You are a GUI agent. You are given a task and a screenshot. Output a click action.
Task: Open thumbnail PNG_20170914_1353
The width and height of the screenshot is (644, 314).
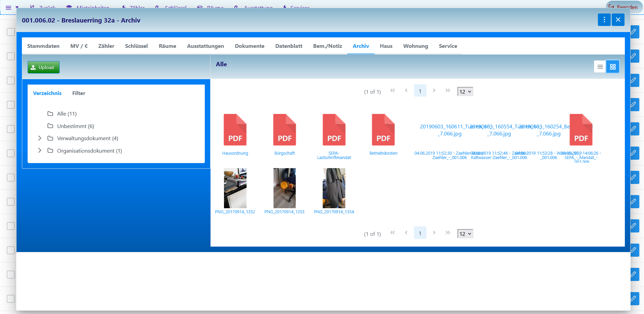click(285, 188)
